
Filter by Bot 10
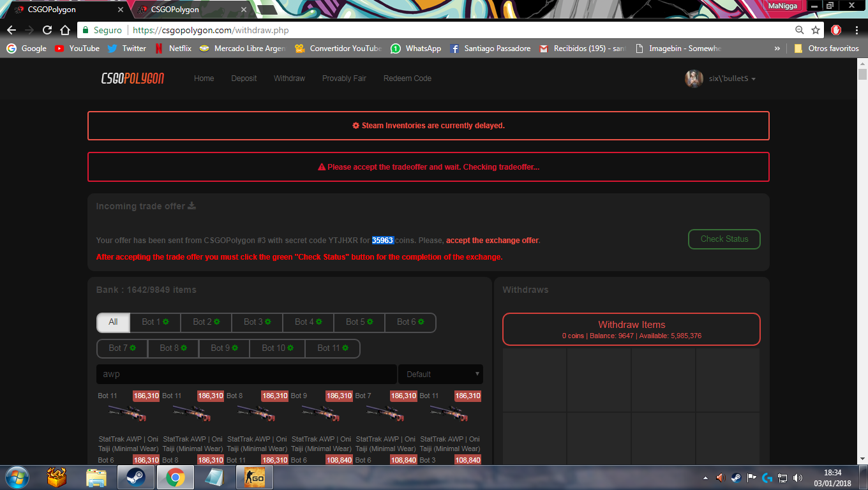point(278,348)
